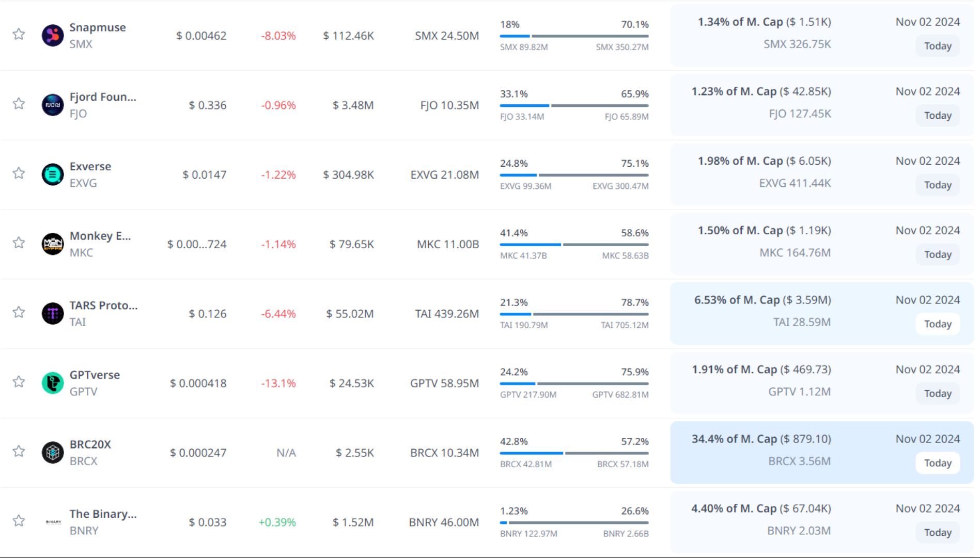The image size is (980, 558).
Task: Open the Fjord Foundry token name link
Action: click(x=103, y=97)
